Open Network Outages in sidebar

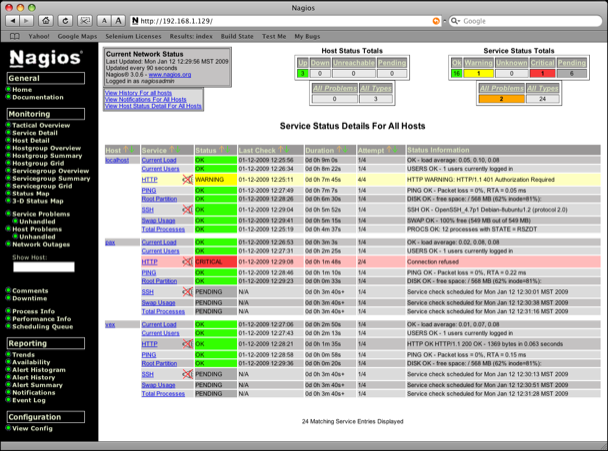pos(41,244)
